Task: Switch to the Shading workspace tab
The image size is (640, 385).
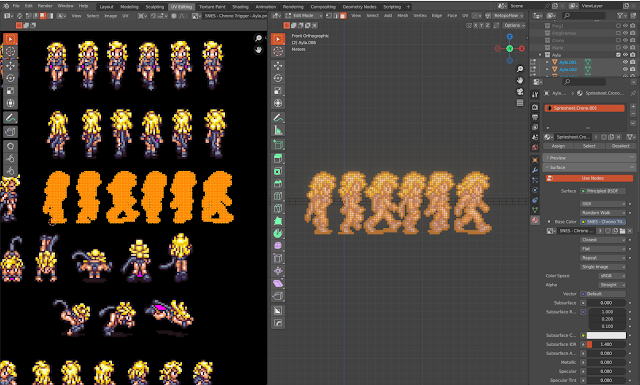Action: pyautogui.click(x=240, y=7)
